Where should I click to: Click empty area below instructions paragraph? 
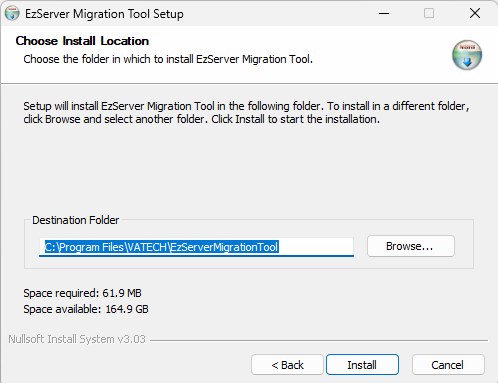point(247,170)
